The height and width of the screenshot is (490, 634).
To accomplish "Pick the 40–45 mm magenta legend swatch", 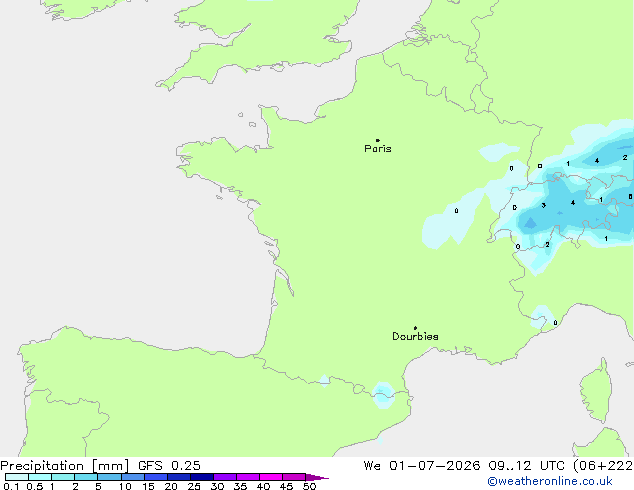I will 271,477.
